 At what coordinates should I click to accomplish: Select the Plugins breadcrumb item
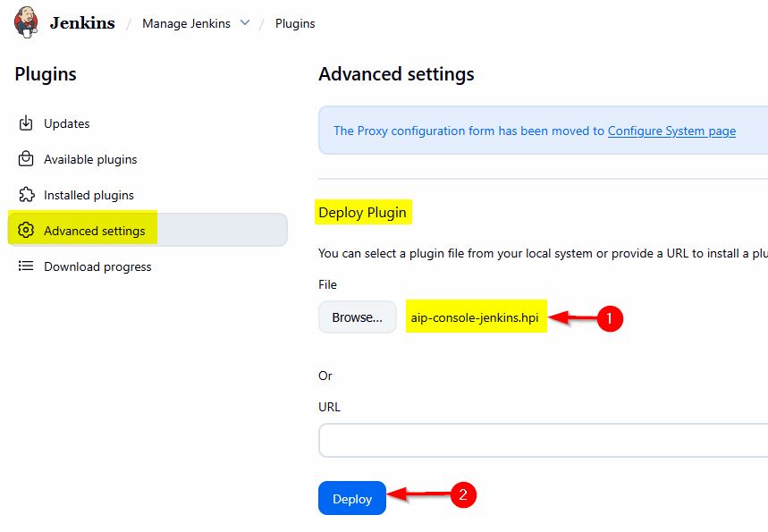click(x=295, y=23)
